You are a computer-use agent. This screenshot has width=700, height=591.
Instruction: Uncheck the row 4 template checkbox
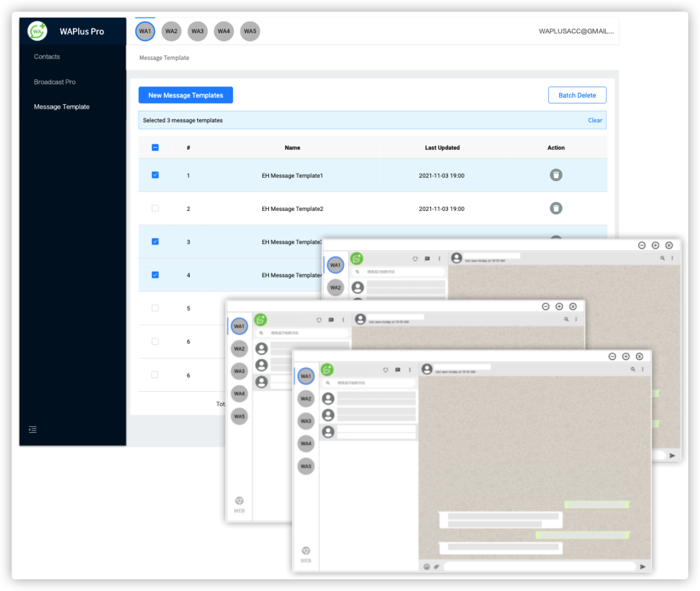(155, 275)
